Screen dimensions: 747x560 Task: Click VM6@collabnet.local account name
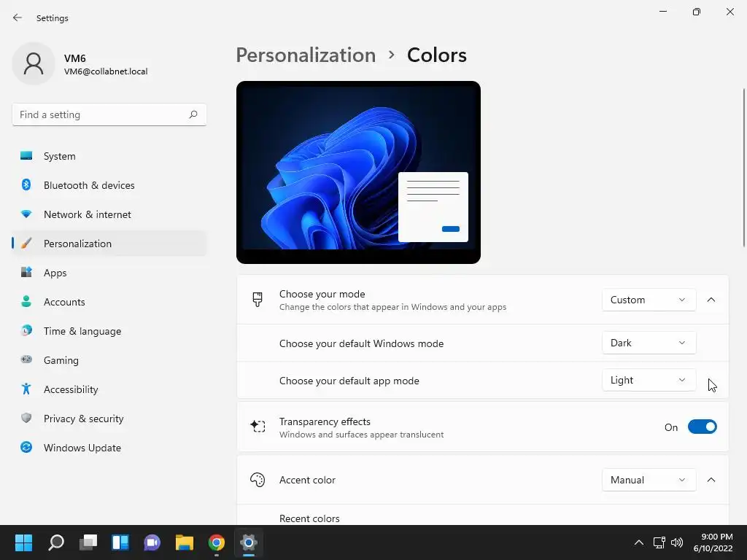click(106, 71)
